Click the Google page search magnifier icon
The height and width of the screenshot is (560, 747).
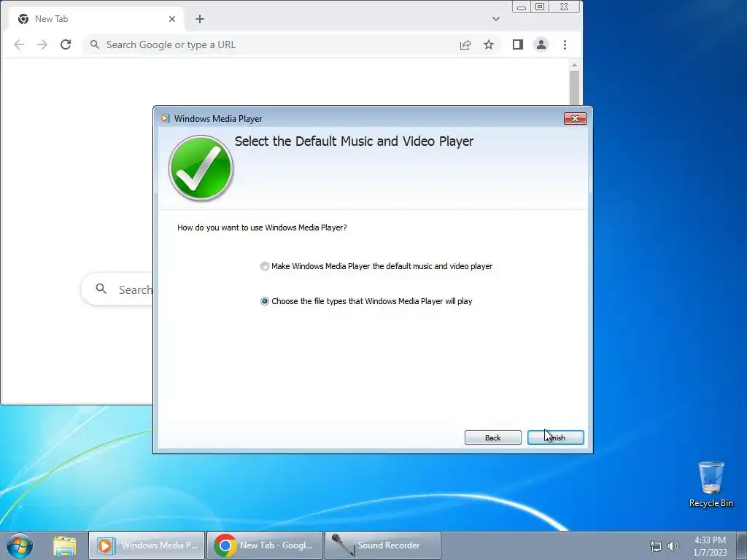(x=101, y=289)
